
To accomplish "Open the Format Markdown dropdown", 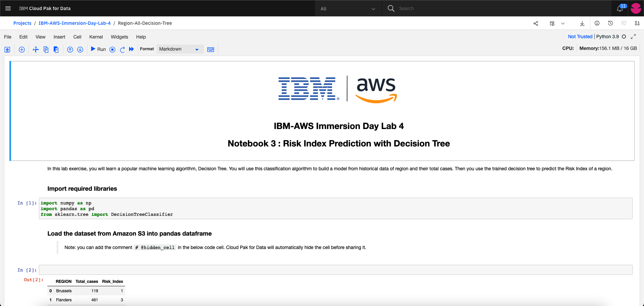I will 180,49.
